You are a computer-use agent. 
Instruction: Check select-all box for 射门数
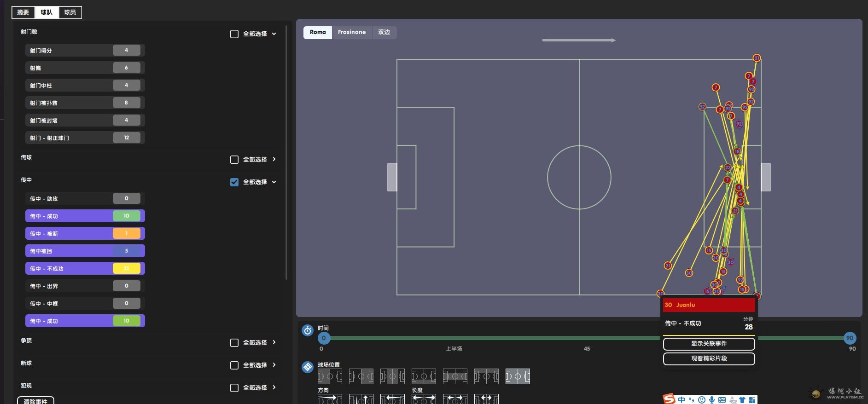234,34
